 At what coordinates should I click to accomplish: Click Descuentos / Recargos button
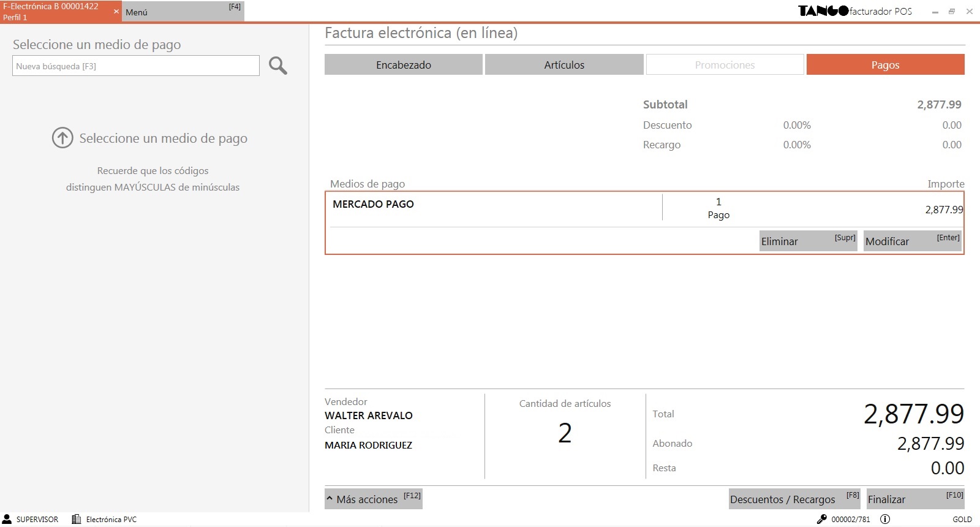(x=794, y=499)
